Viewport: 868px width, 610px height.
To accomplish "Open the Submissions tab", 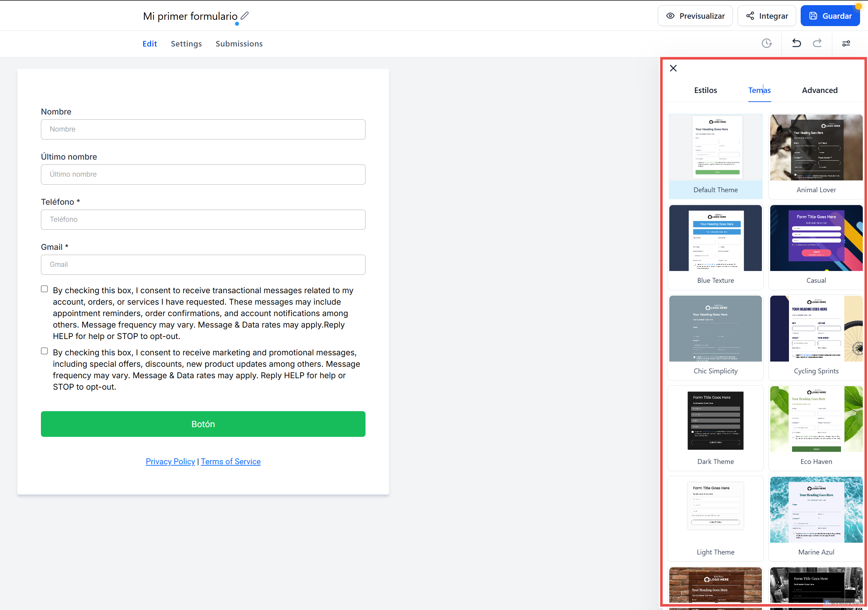I will click(x=239, y=44).
